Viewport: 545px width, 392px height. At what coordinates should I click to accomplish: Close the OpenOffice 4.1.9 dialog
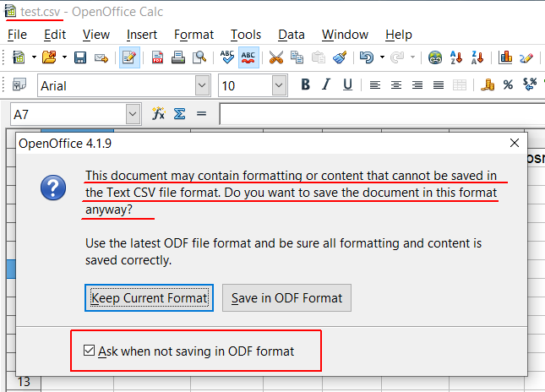click(x=513, y=144)
